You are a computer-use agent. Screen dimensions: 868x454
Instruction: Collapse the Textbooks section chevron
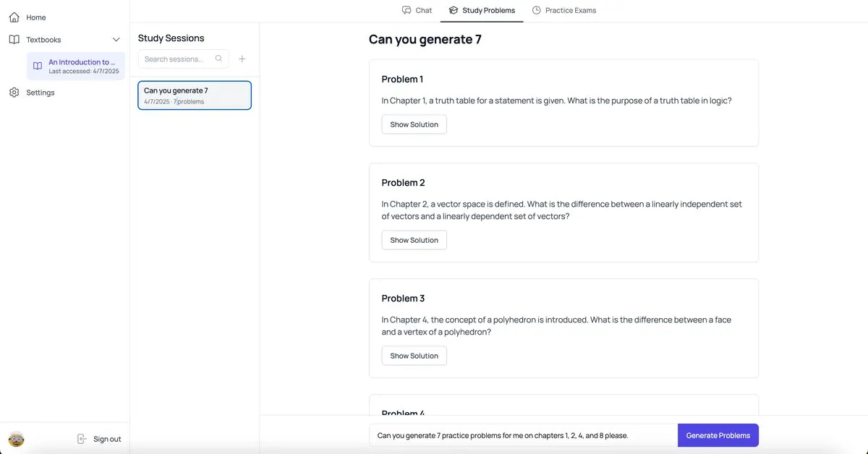pos(116,40)
